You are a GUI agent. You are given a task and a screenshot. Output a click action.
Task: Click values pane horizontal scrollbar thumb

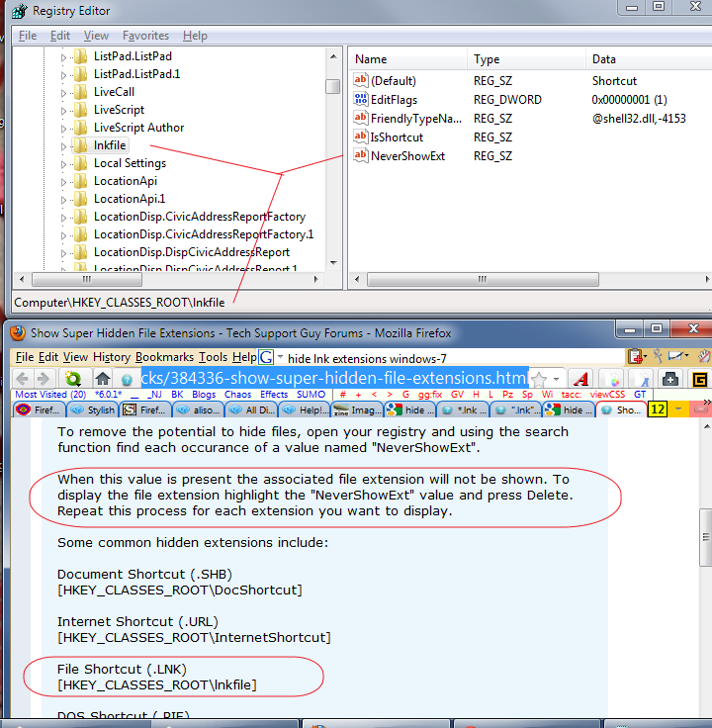click(483, 280)
